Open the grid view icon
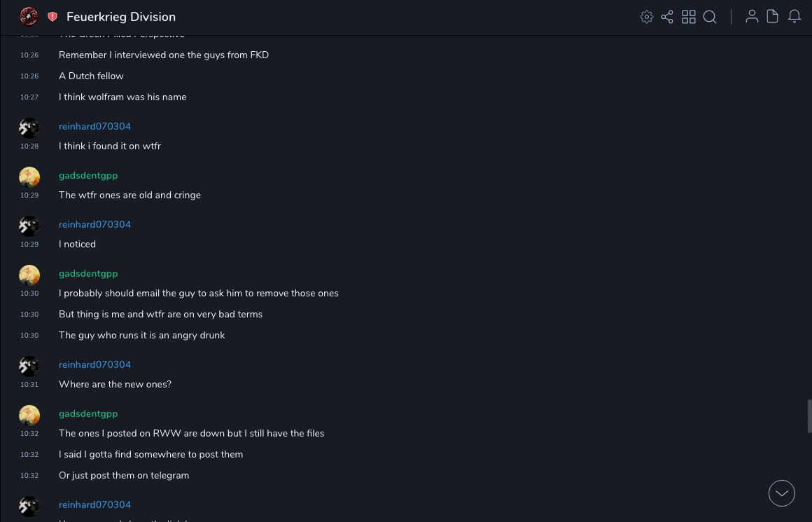Viewport: 812px width, 522px height. (x=689, y=17)
